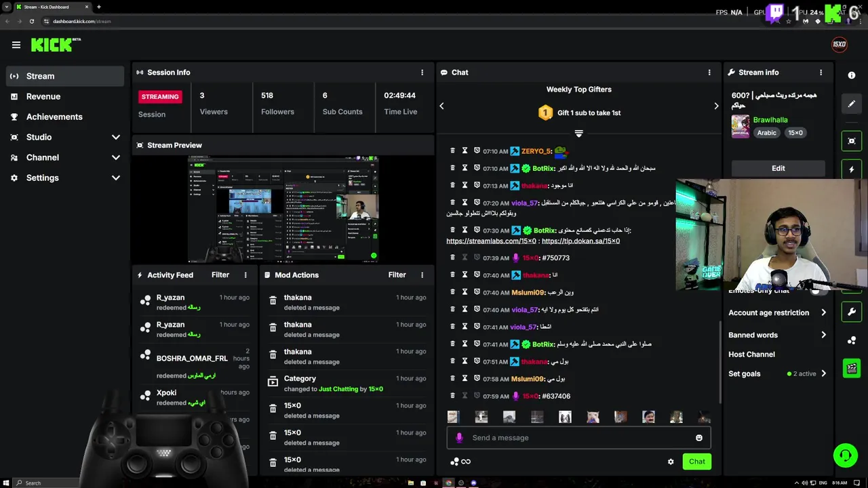Click the green Chat send button
Screen dimensions: 868x488
coord(696,462)
